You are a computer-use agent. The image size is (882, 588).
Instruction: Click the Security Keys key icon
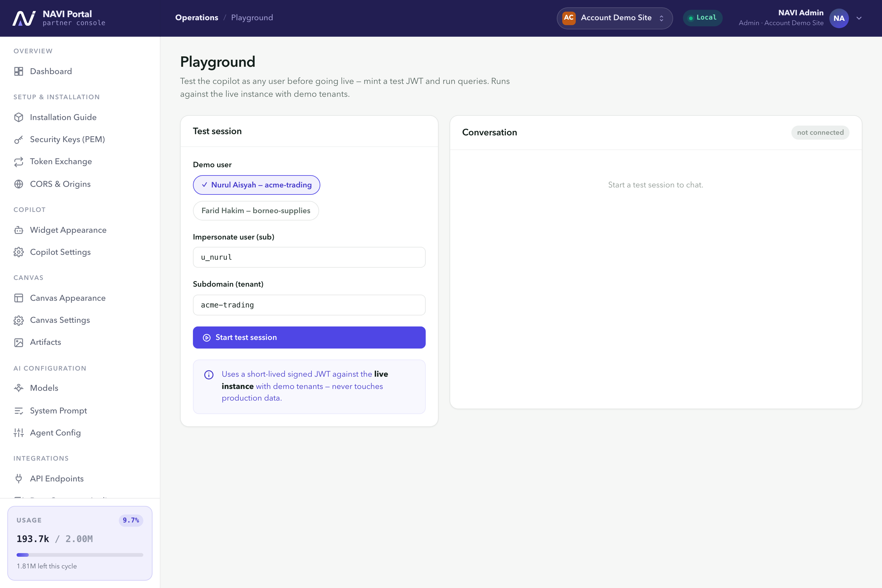click(19, 140)
